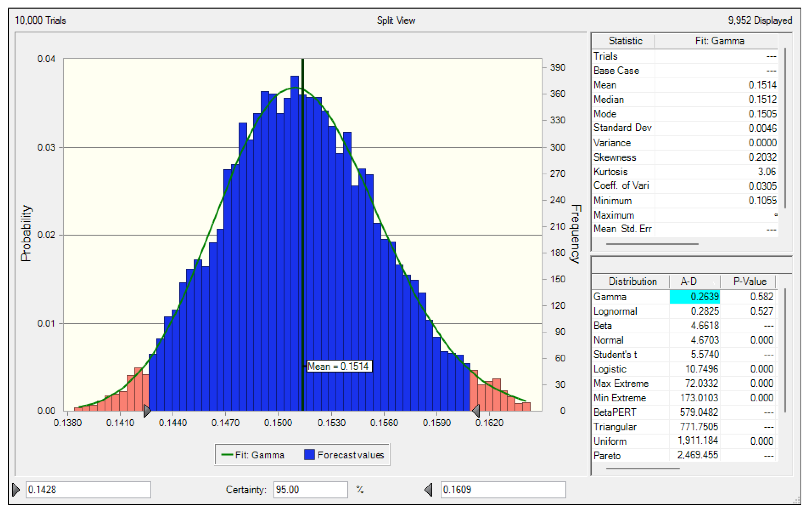Click the Distribution column header

pyautogui.click(x=632, y=282)
